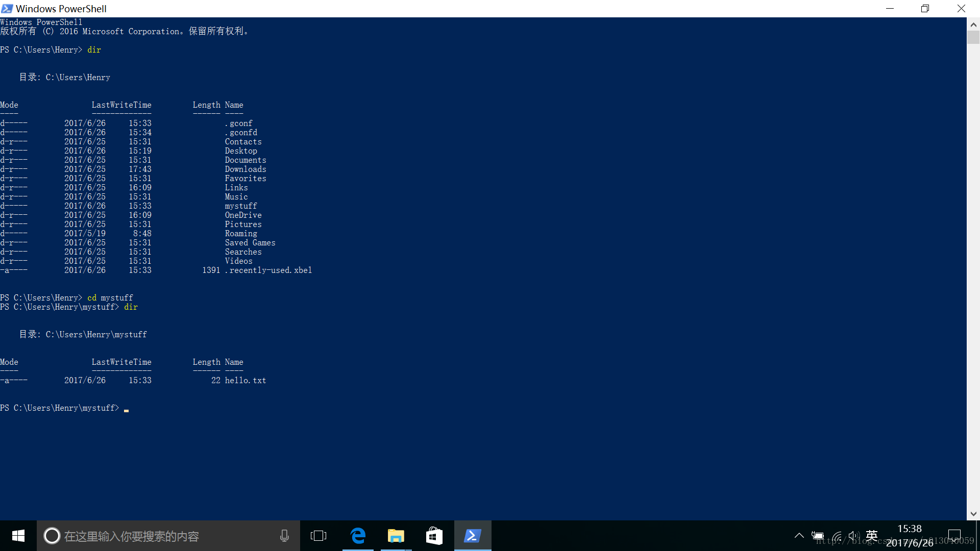This screenshot has height=551, width=980.
Task: Click the PowerShell icon in taskbar
Action: tap(473, 536)
